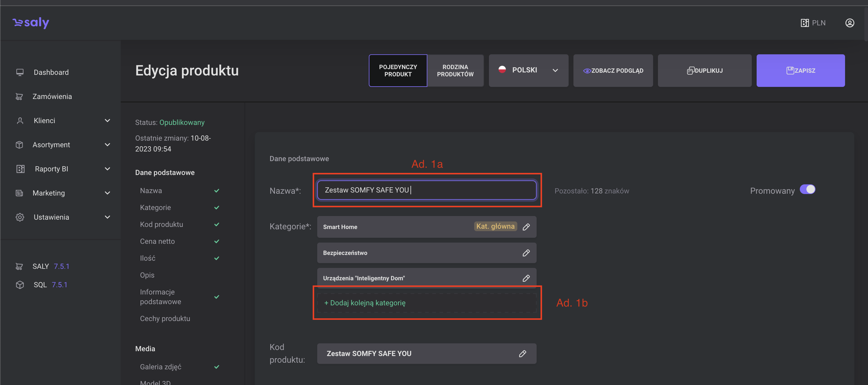Jump to Cechy produktu section
The height and width of the screenshot is (385, 868).
tap(165, 319)
